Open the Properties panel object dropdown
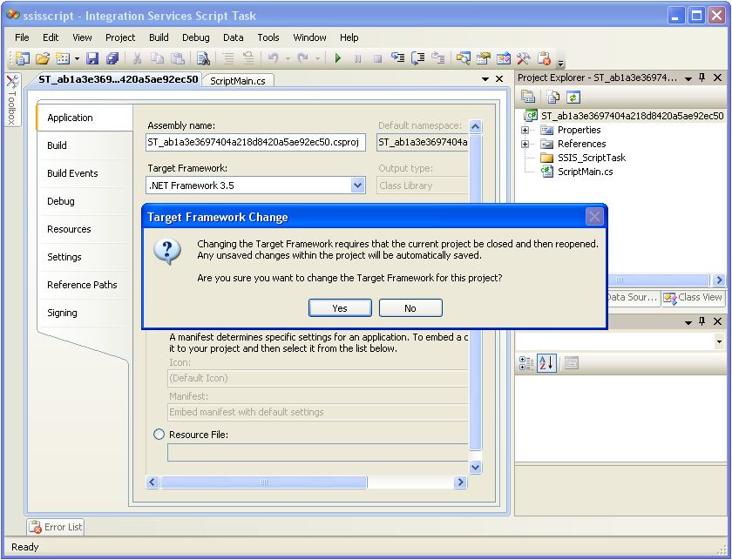Screen dimensions: 732x560 (x=719, y=341)
